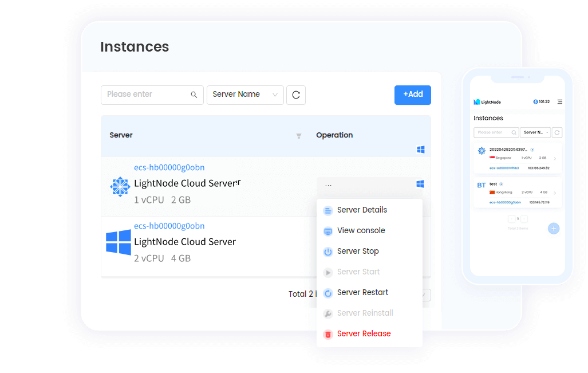Screen dimensions: 588x373
Task: Click the 'Please enter' field on the phone
Action: tap(496, 132)
